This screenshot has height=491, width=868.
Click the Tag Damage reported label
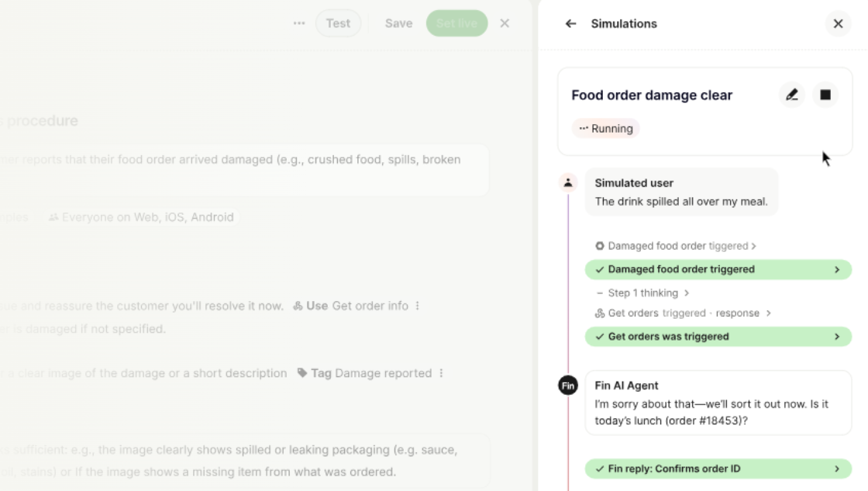click(x=364, y=374)
